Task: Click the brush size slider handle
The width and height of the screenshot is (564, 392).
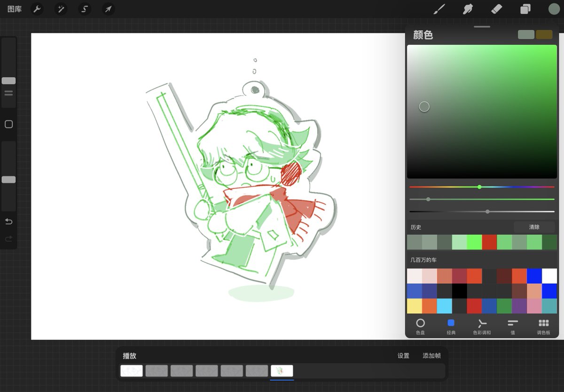Action: pyautogui.click(x=8, y=81)
